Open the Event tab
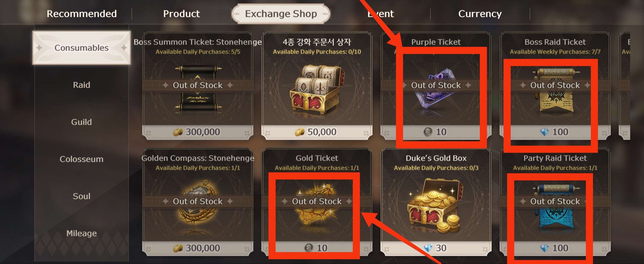 [x=380, y=14]
